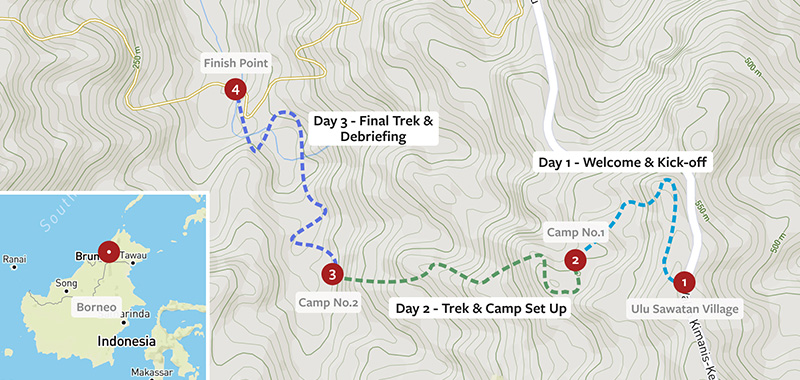Click the Borneo label on inset map
Image resolution: width=800 pixels, height=380 pixels.
coord(96,308)
